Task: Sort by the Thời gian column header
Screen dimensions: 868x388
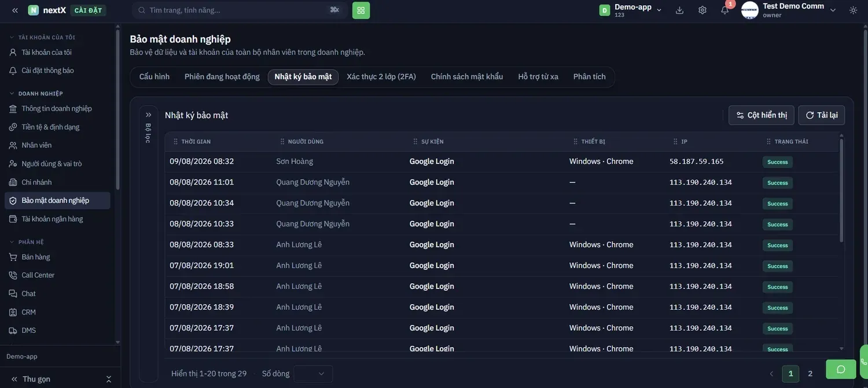Action: click(196, 142)
